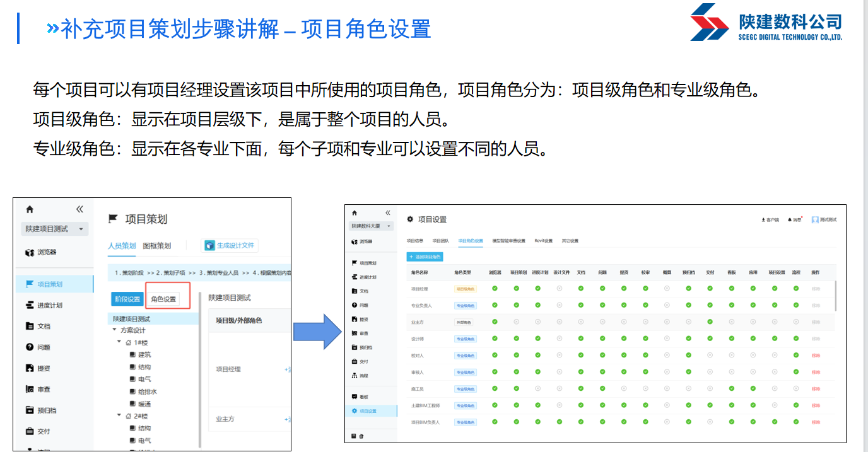Toggle 交付 permission for 业主方 role

710,322
